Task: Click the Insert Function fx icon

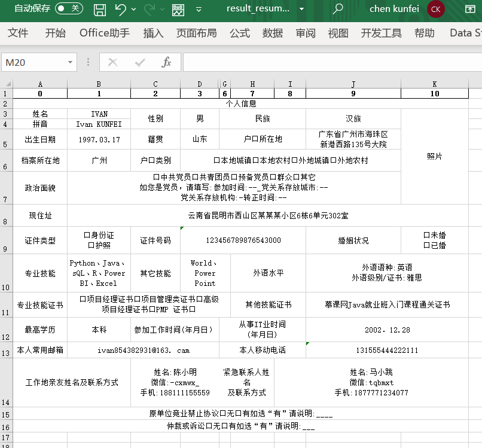Action: click(166, 62)
